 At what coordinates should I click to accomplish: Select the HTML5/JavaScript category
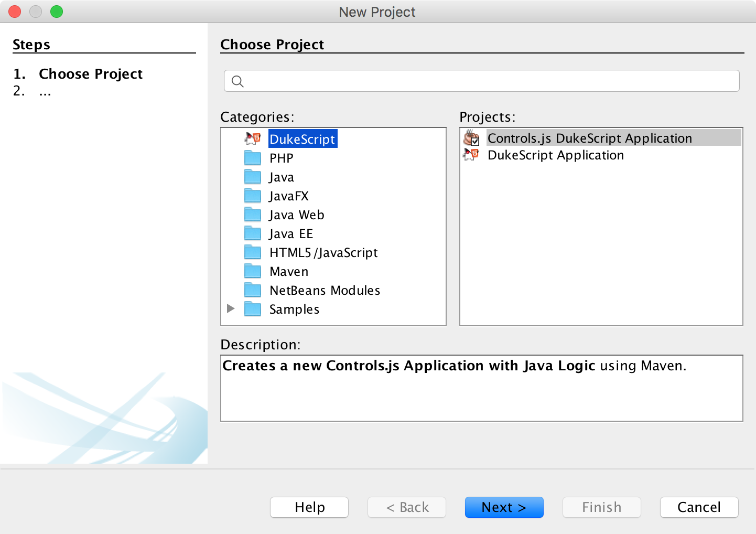tap(323, 253)
